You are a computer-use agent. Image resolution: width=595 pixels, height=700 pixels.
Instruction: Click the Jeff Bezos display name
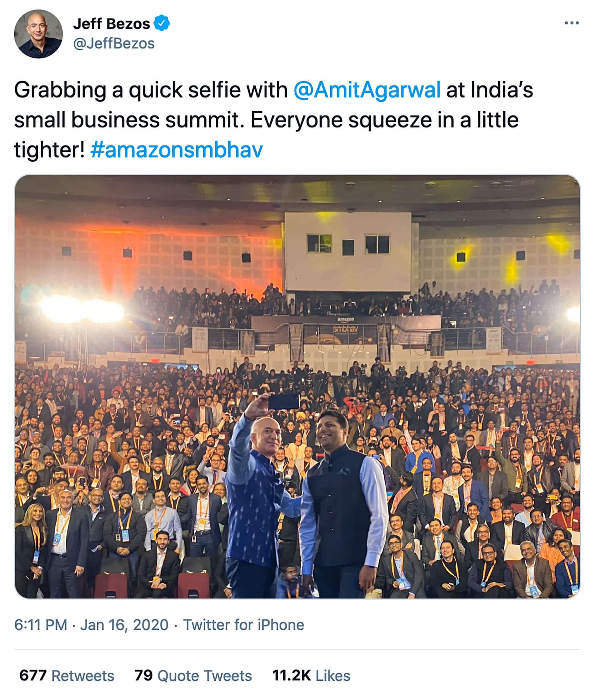coord(111,24)
